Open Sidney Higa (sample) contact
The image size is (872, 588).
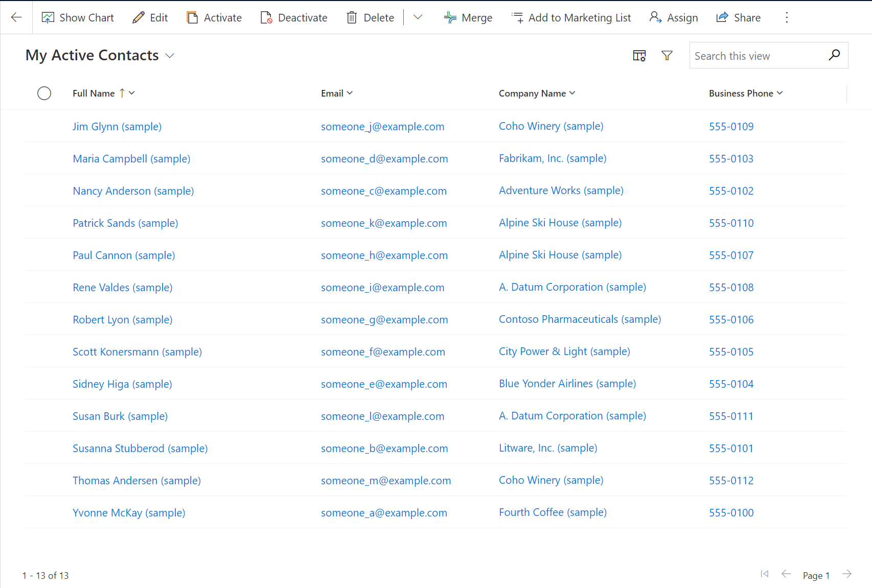(122, 384)
